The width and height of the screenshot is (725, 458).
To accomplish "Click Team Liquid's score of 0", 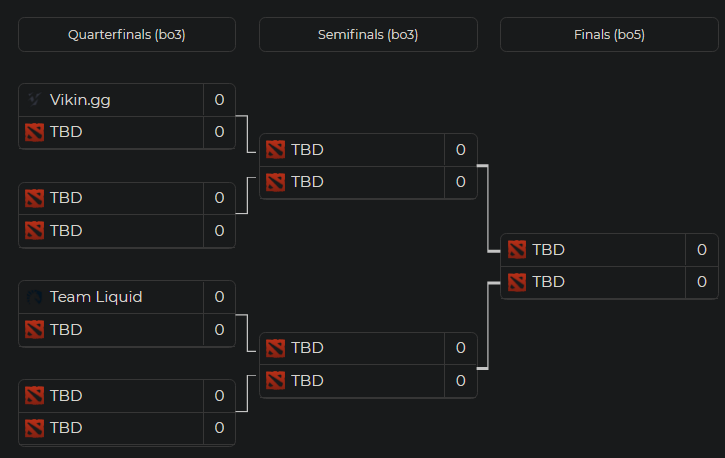I will tap(219, 297).
